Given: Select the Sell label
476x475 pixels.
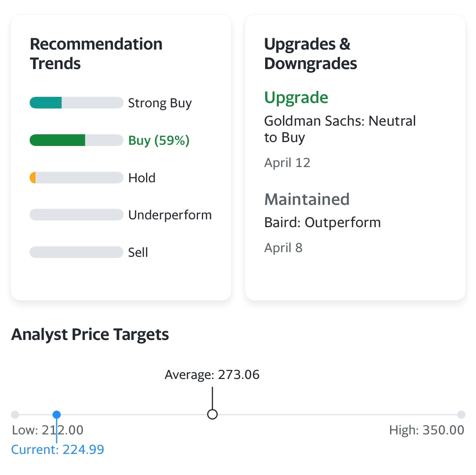Looking at the screenshot, I should (138, 252).
